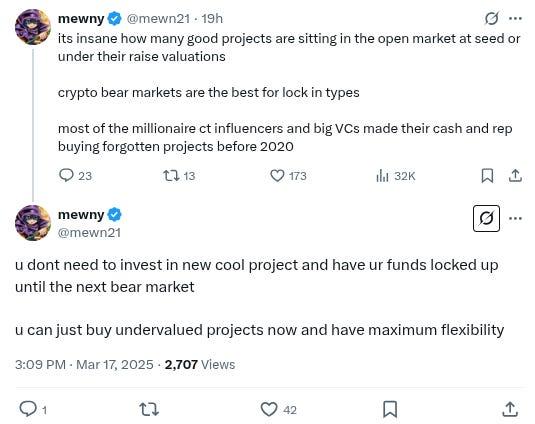Open the 19h timestamp link
535x424 pixels.
point(212,18)
